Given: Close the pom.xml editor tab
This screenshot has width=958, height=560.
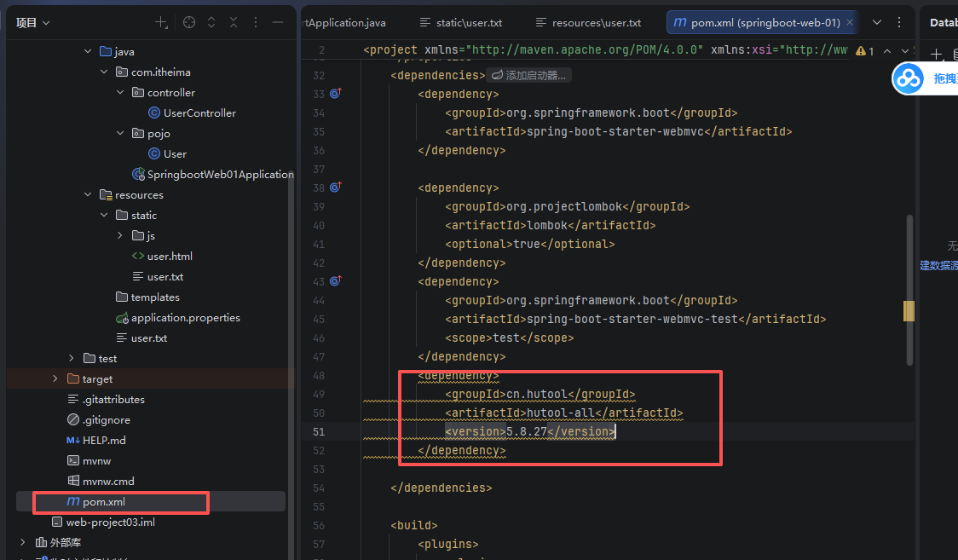Looking at the screenshot, I should coord(849,23).
